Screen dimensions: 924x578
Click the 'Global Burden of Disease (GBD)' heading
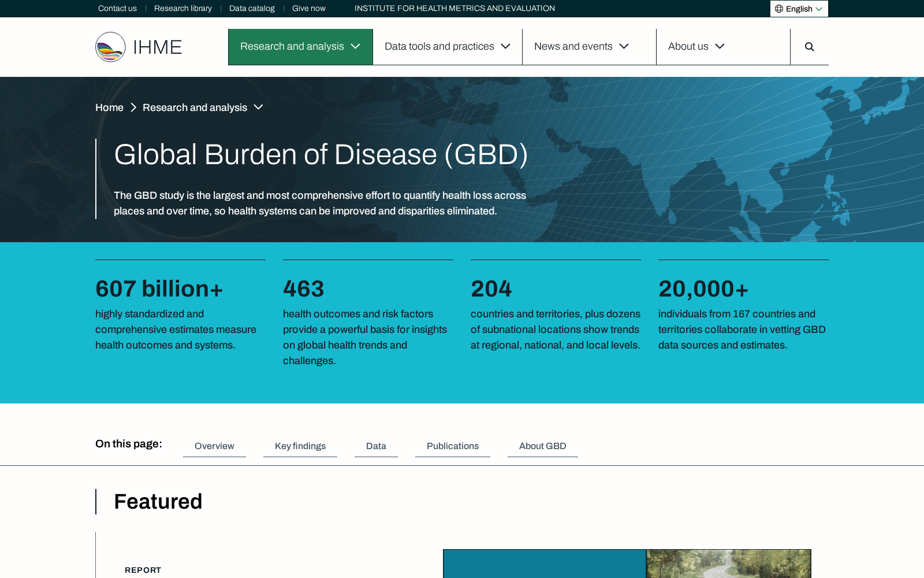click(321, 155)
